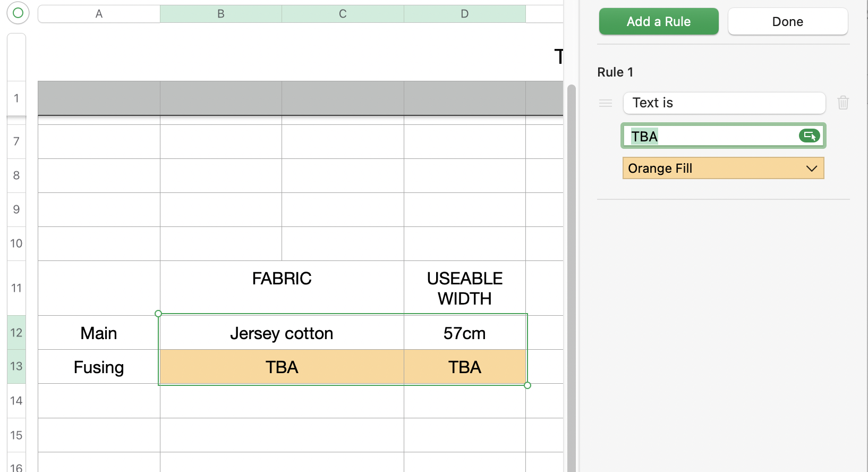
Task: Open the 'Text is' rule condition dropdown
Action: [x=724, y=103]
